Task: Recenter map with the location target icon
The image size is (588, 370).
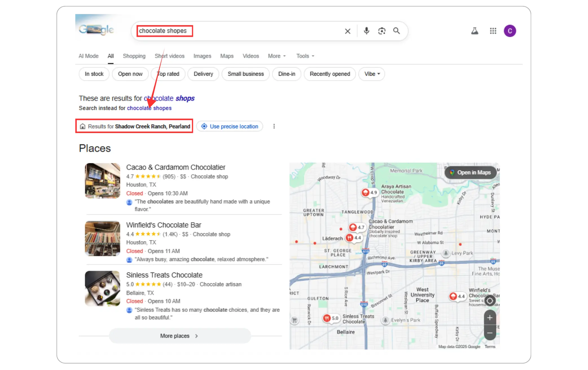Action: coord(490,301)
